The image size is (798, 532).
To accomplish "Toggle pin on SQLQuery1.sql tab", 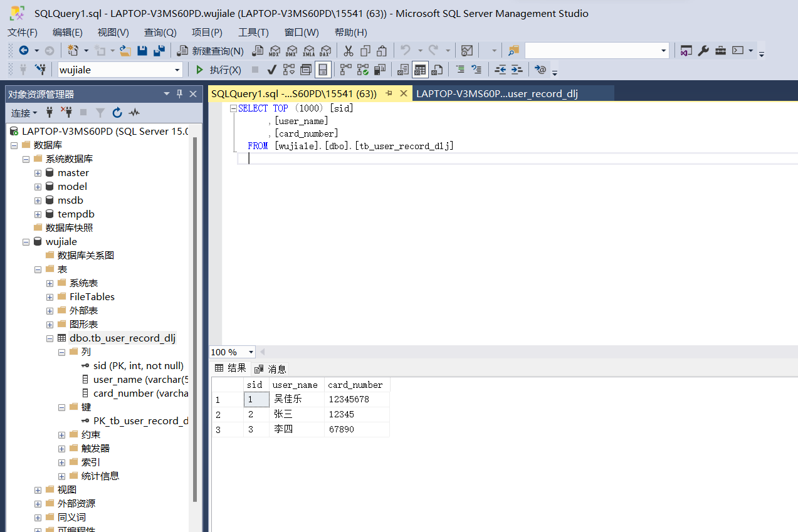I will click(389, 93).
